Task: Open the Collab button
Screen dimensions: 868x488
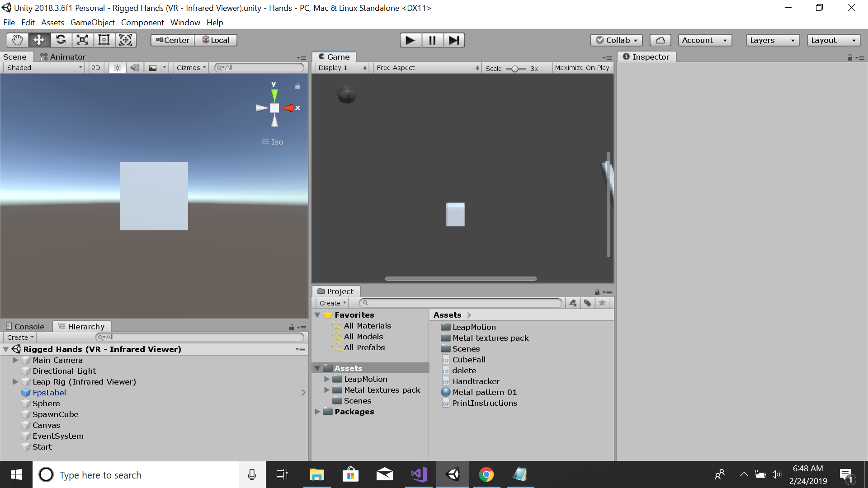Action: pyautogui.click(x=616, y=40)
